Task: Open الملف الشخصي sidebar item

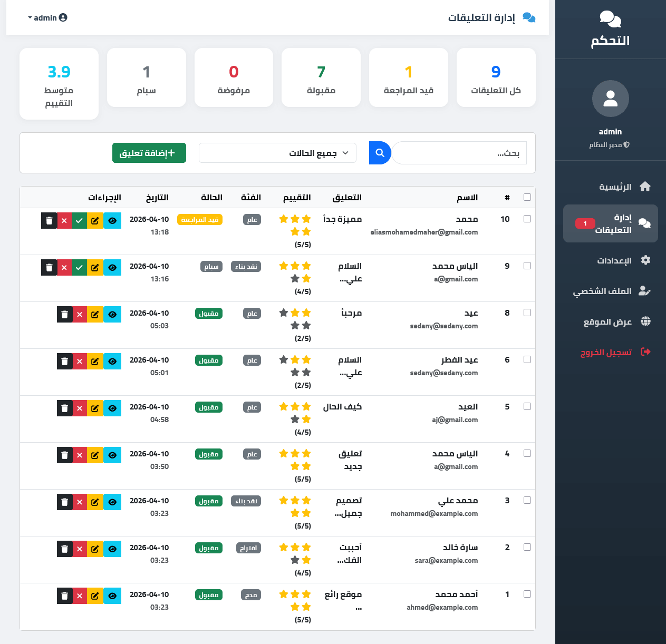Action: (602, 291)
